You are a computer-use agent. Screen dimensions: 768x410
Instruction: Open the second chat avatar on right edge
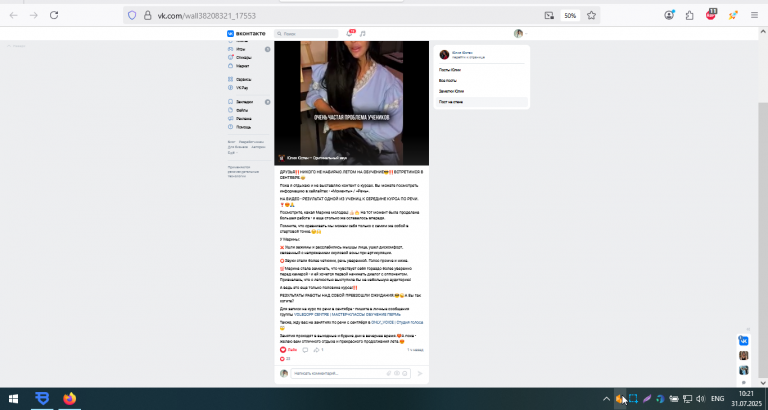pos(744,370)
